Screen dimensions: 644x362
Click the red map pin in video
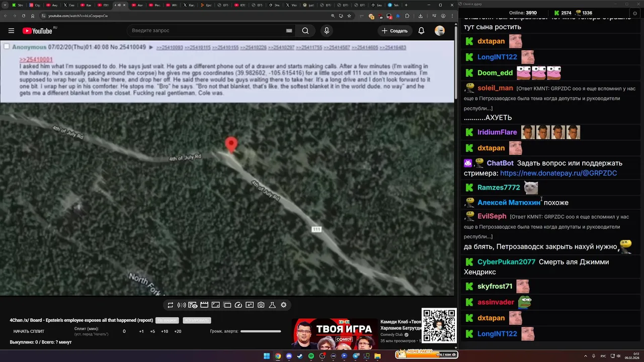pyautogui.click(x=231, y=145)
